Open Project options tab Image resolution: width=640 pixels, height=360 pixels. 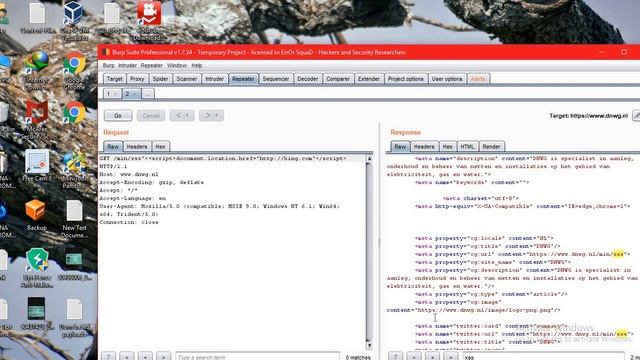(x=405, y=79)
